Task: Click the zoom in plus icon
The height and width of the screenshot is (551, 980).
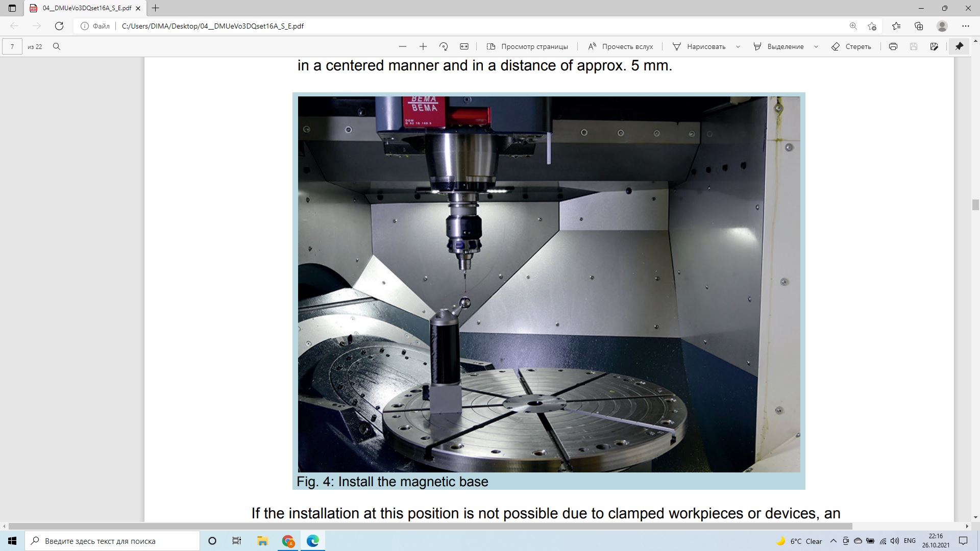Action: pos(423,46)
